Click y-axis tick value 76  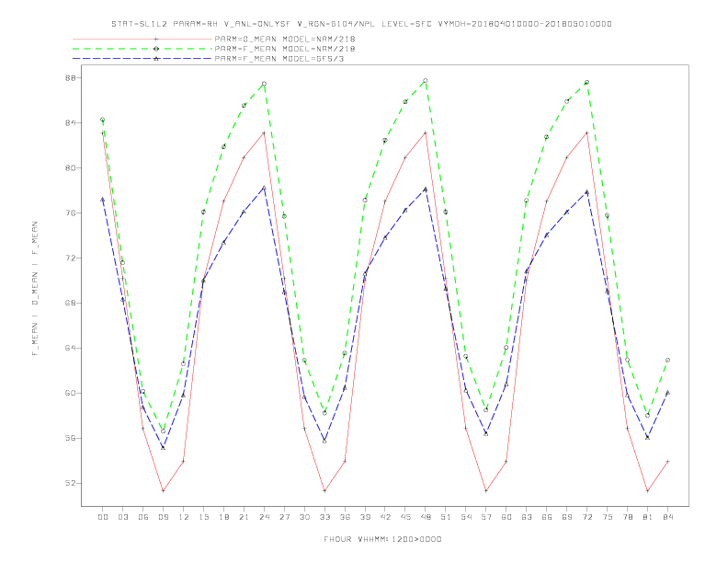click(x=70, y=213)
